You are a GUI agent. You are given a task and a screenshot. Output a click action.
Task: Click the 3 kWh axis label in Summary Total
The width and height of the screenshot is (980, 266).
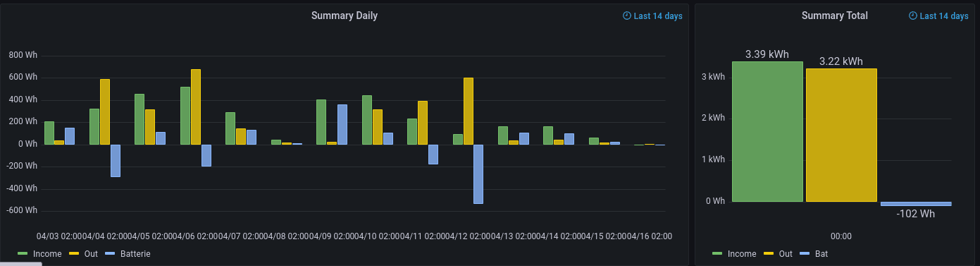(x=713, y=76)
